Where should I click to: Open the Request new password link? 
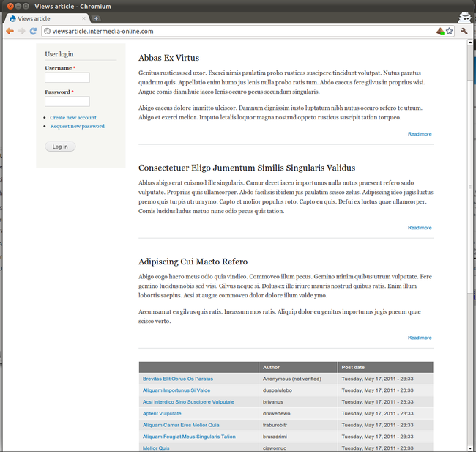(x=77, y=126)
